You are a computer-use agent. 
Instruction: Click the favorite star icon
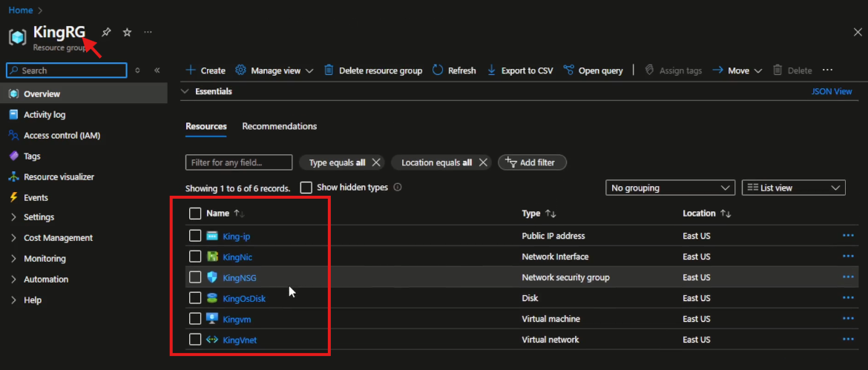pos(127,33)
